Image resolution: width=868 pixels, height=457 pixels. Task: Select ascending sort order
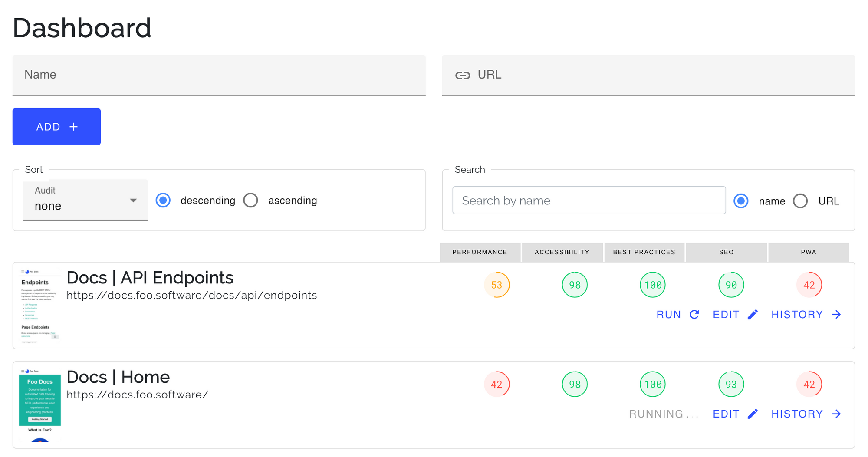click(250, 201)
